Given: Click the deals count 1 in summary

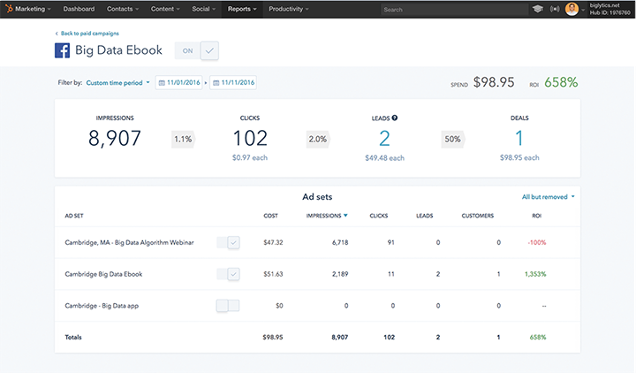Looking at the screenshot, I should click(x=519, y=138).
